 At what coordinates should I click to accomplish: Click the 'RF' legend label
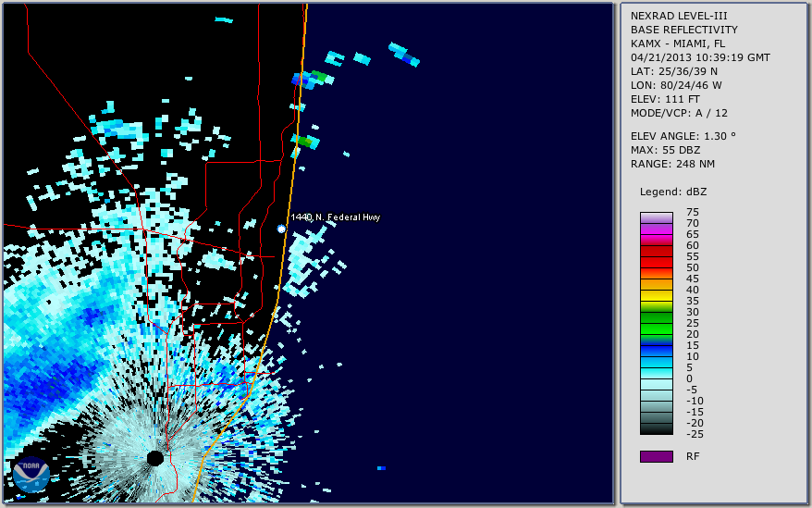(x=693, y=456)
